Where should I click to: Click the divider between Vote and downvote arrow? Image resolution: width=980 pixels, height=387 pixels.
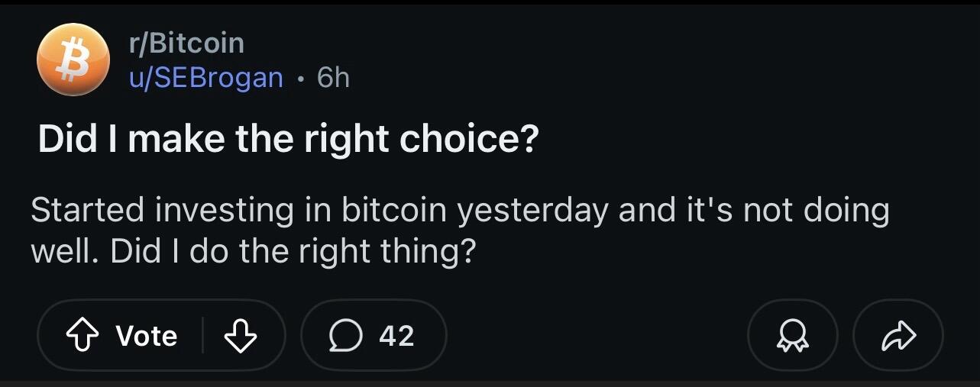202,335
